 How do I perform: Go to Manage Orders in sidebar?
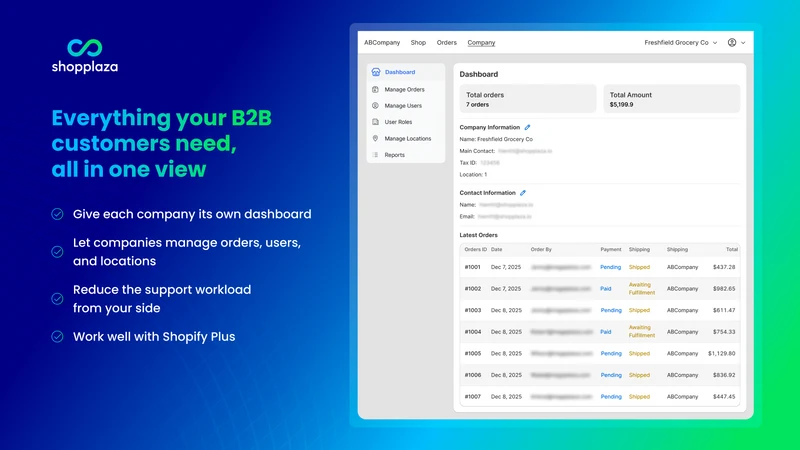click(x=405, y=89)
